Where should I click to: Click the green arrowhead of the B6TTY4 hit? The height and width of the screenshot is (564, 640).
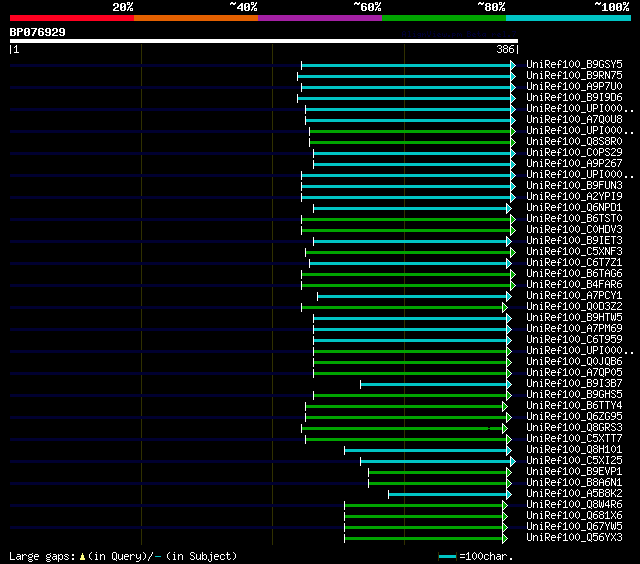[x=505, y=406]
